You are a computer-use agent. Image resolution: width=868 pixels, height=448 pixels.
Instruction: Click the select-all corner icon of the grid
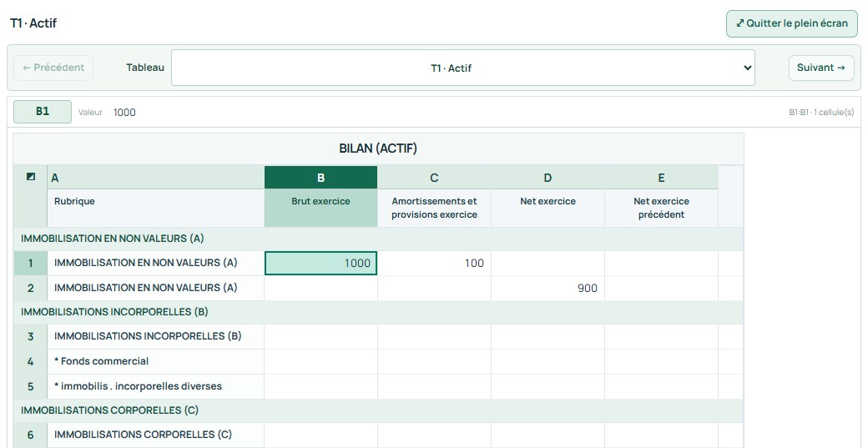click(x=30, y=177)
